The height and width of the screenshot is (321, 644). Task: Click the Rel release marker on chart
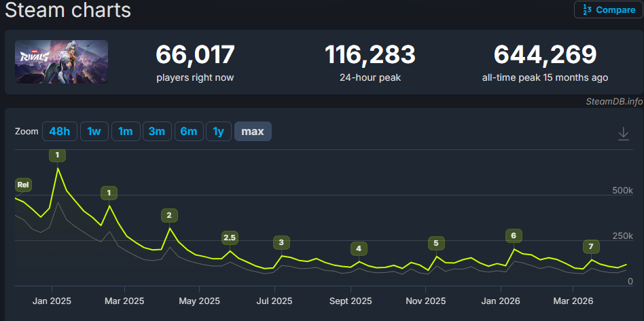click(x=23, y=185)
